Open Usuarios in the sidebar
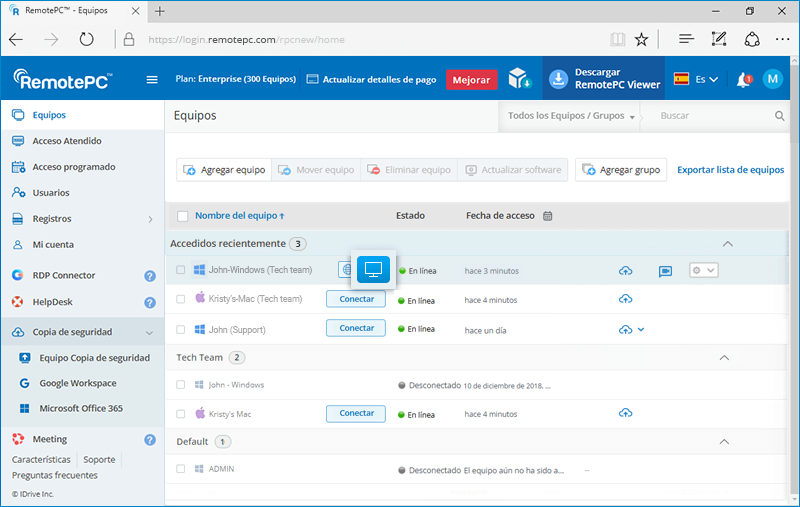The image size is (800, 507). [51, 193]
